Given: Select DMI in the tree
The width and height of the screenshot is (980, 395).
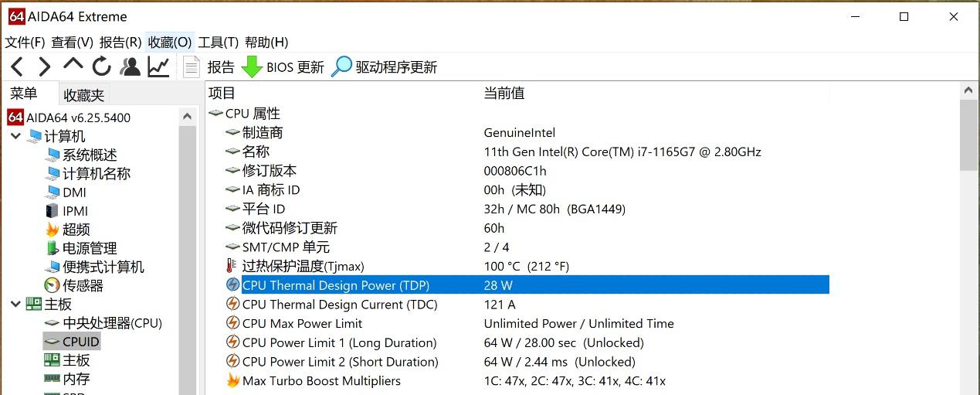Looking at the screenshot, I should coord(66,192).
